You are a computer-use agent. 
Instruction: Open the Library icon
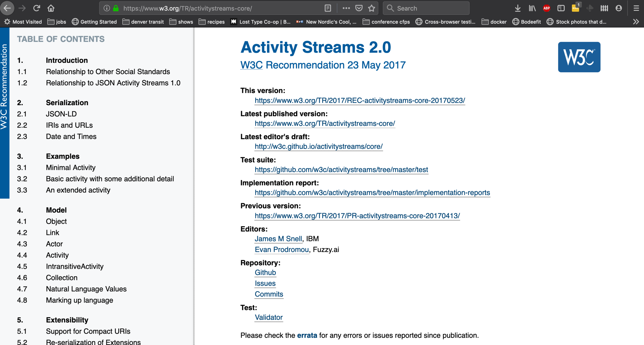[x=532, y=8]
